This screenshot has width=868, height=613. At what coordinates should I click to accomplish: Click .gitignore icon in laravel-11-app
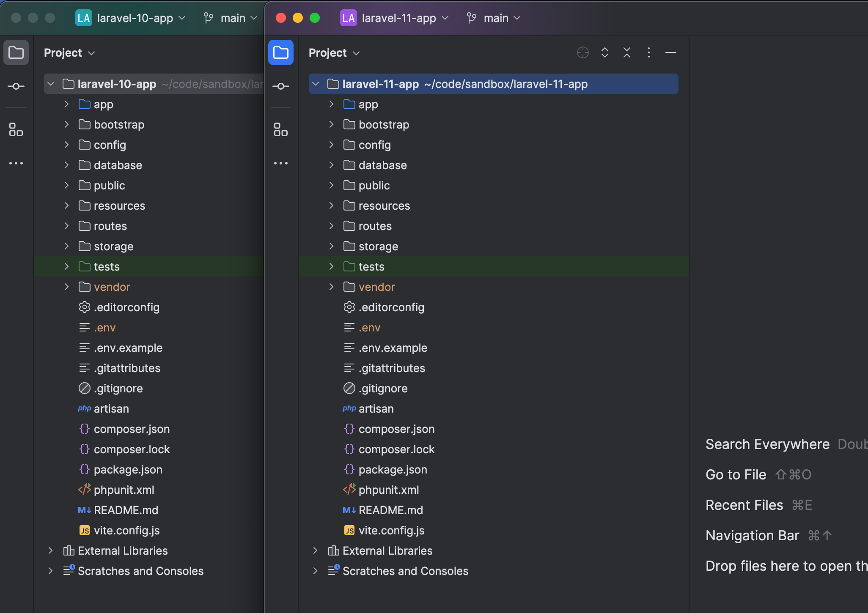[x=349, y=388]
